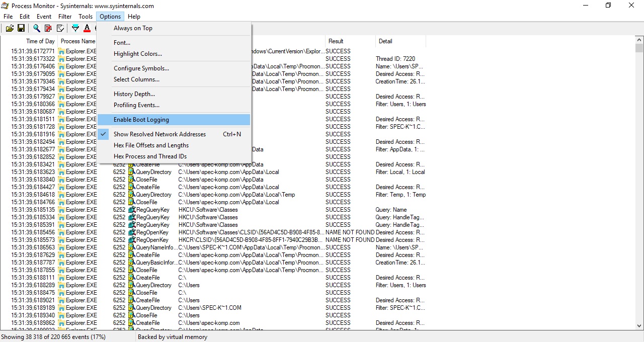
Task: Click the Result column header
Action: click(336, 41)
